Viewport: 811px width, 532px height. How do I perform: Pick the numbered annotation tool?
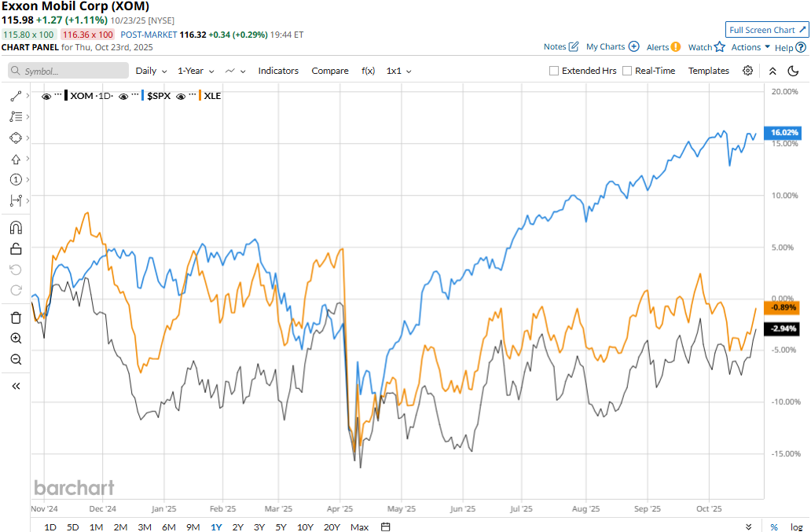click(16, 179)
